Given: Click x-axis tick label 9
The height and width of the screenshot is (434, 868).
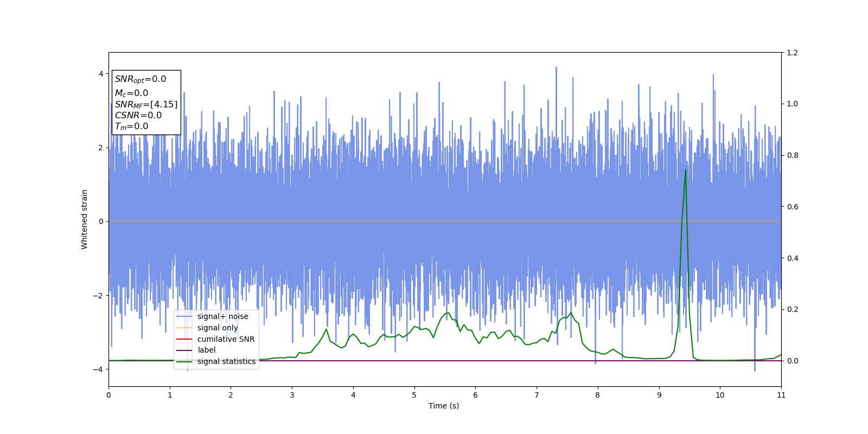Looking at the screenshot, I should [x=659, y=395].
